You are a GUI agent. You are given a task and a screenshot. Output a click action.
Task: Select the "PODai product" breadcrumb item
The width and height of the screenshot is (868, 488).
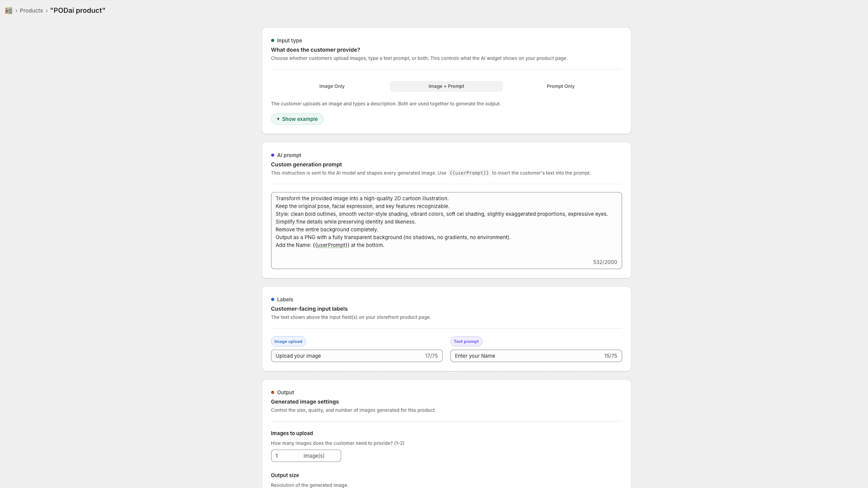point(77,10)
